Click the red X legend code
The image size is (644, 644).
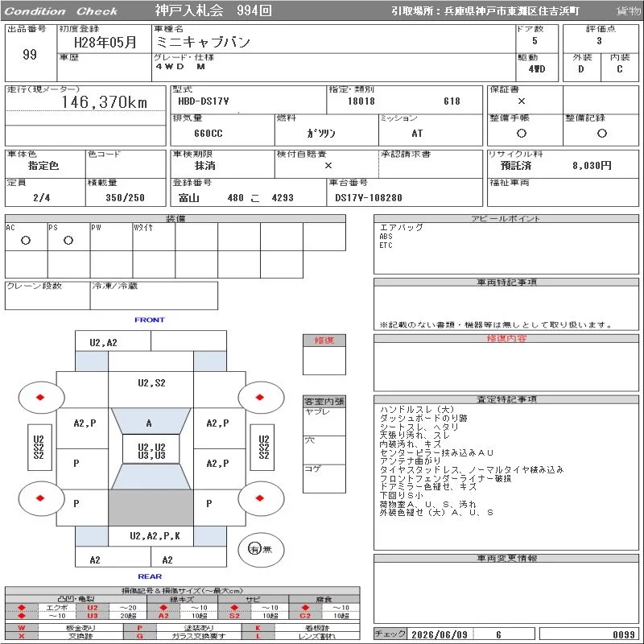pyautogui.click(x=22, y=636)
